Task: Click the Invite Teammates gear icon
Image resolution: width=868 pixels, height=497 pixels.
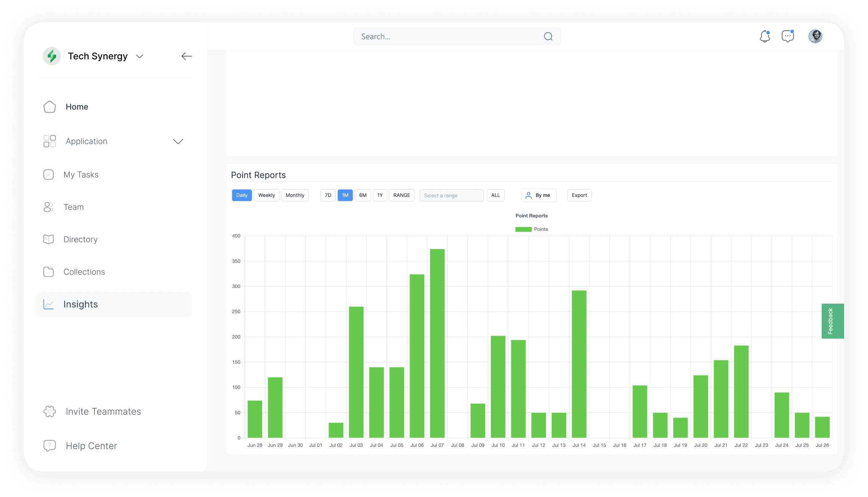Action: [50, 411]
